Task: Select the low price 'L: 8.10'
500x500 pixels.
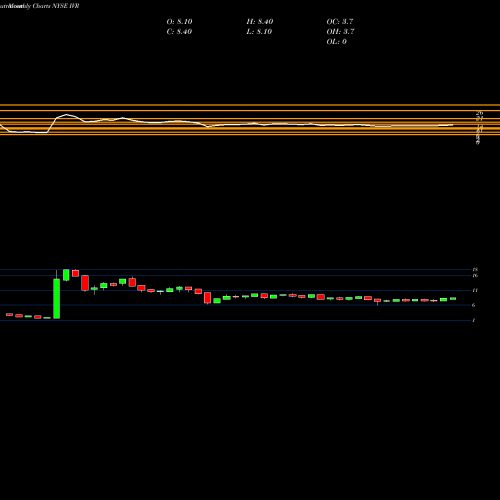Action: [x=259, y=32]
